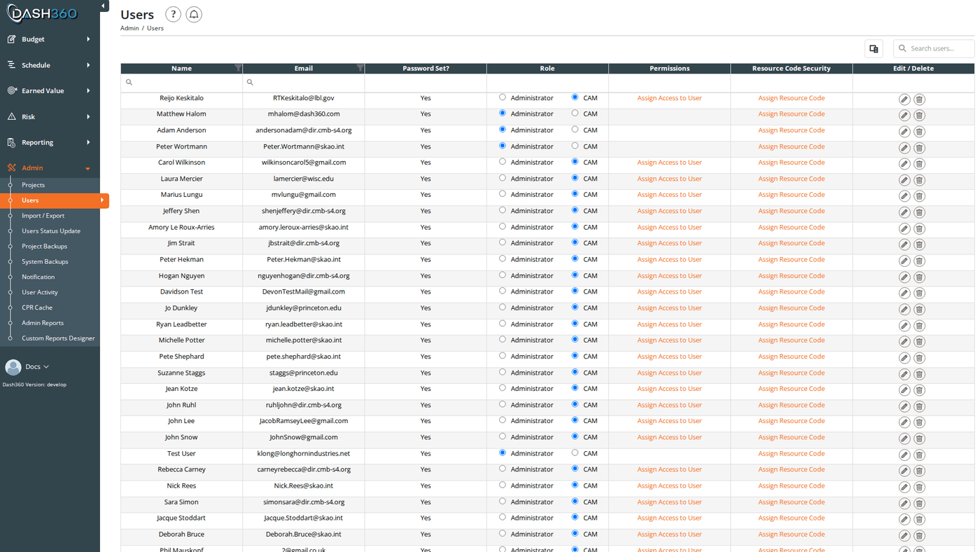Delete user Carol Wilkinson trash icon
This screenshot has height=552, width=980.
coord(920,164)
